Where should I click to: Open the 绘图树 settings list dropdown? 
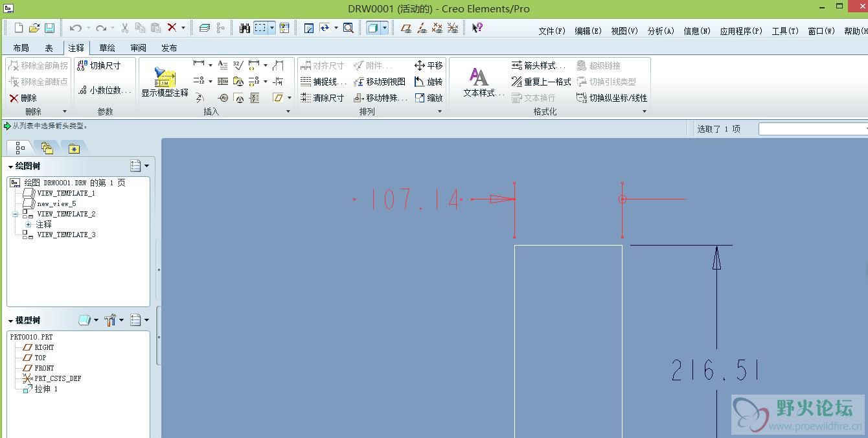click(140, 166)
